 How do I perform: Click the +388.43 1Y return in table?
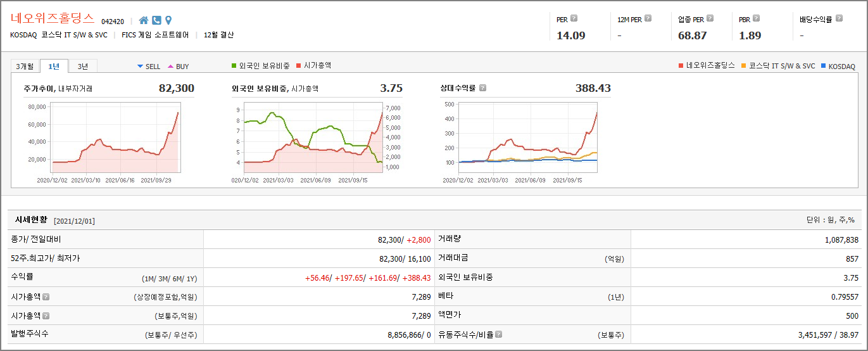(x=417, y=278)
